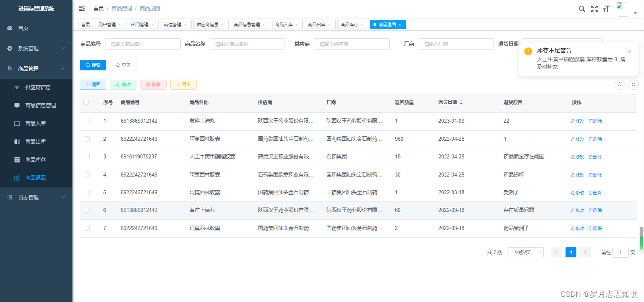The width and height of the screenshot is (644, 302).
Task: Refresh the table with round refresh icon
Action: click(634, 84)
